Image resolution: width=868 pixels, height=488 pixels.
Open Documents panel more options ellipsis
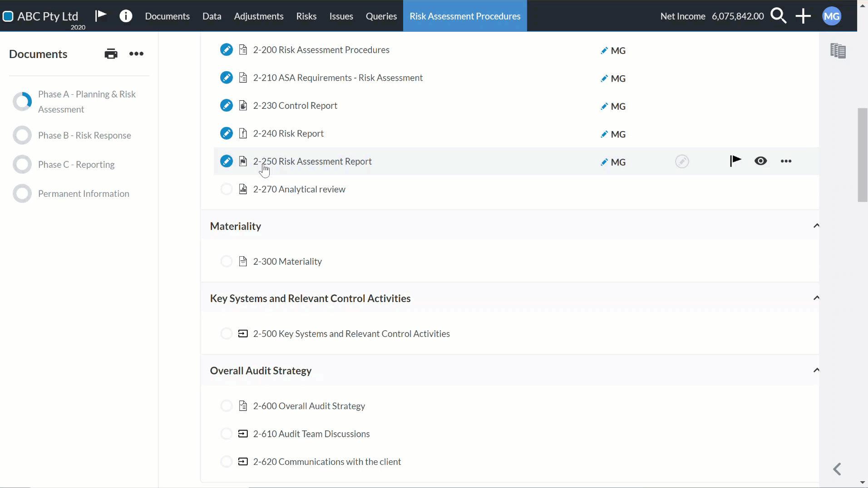136,54
